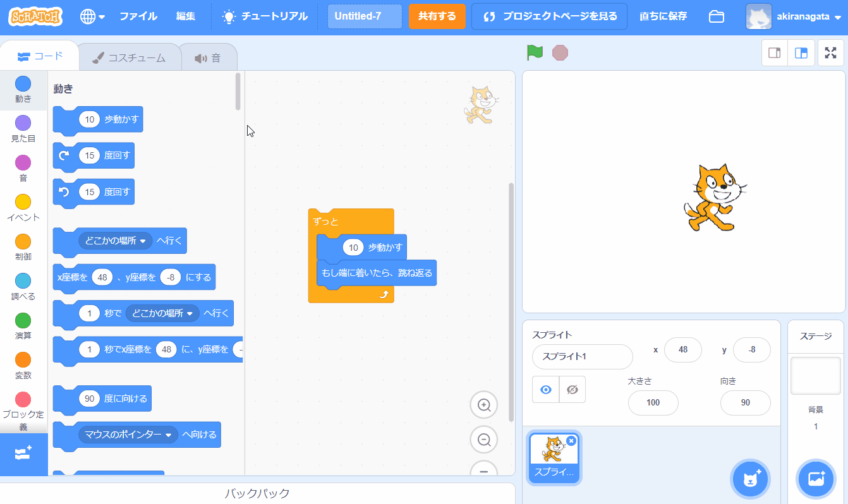848x504 pixels.
Task: Click the sprite x value 48
Action: pyautogui.click(x=683, y=350)
